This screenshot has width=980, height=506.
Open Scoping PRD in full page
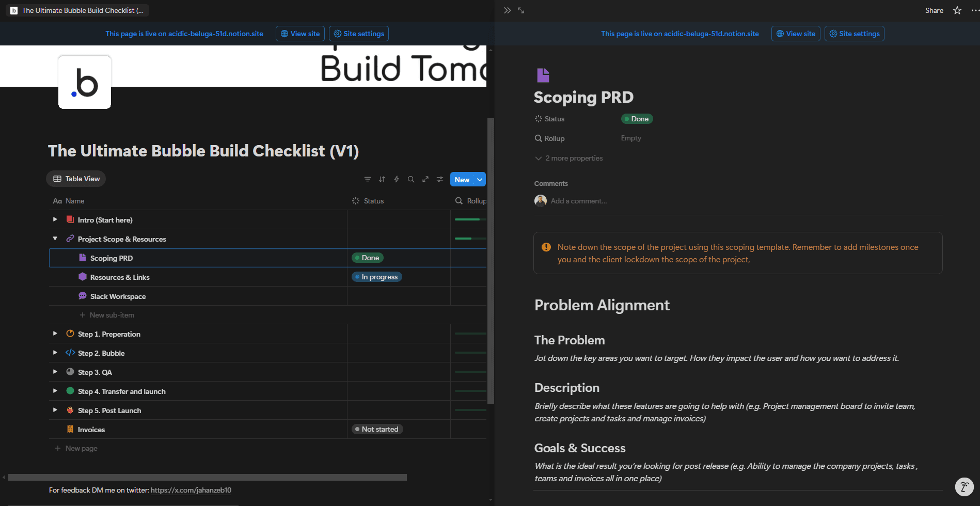point(521,10)
